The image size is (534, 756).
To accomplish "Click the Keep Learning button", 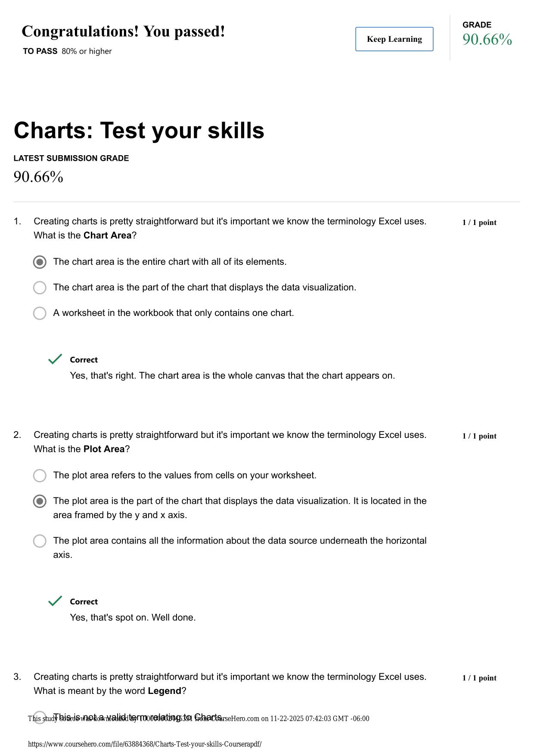I will [x=394, y=39].
